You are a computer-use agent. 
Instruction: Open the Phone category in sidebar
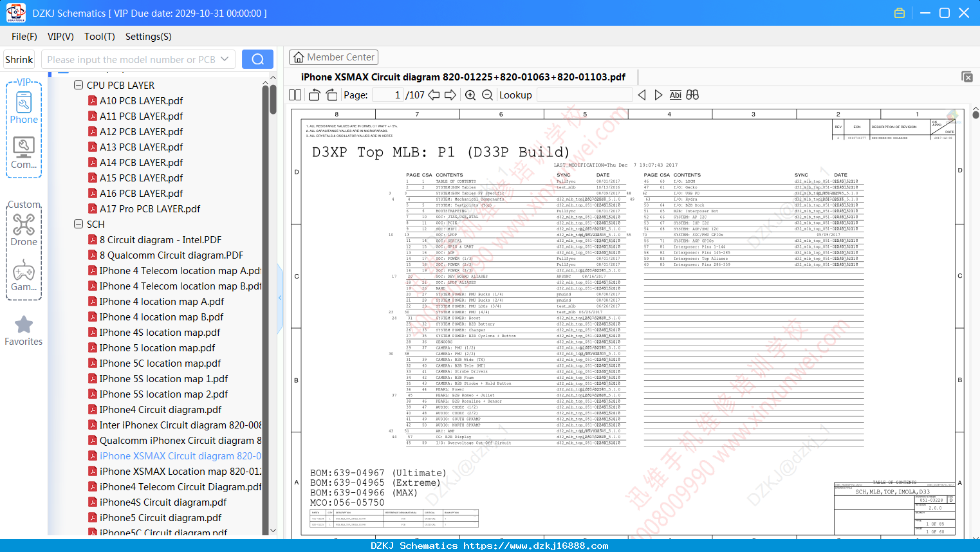[x=24, y=109]
